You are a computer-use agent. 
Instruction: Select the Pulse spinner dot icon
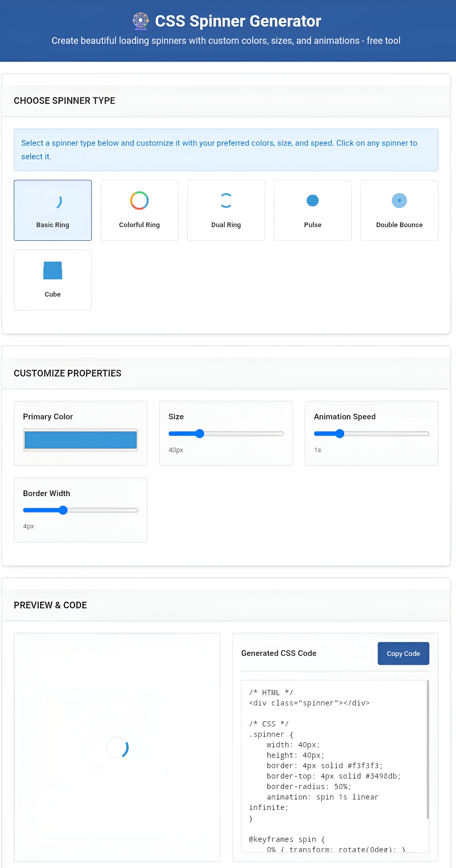pyautogui.click(x=312, y=201)
